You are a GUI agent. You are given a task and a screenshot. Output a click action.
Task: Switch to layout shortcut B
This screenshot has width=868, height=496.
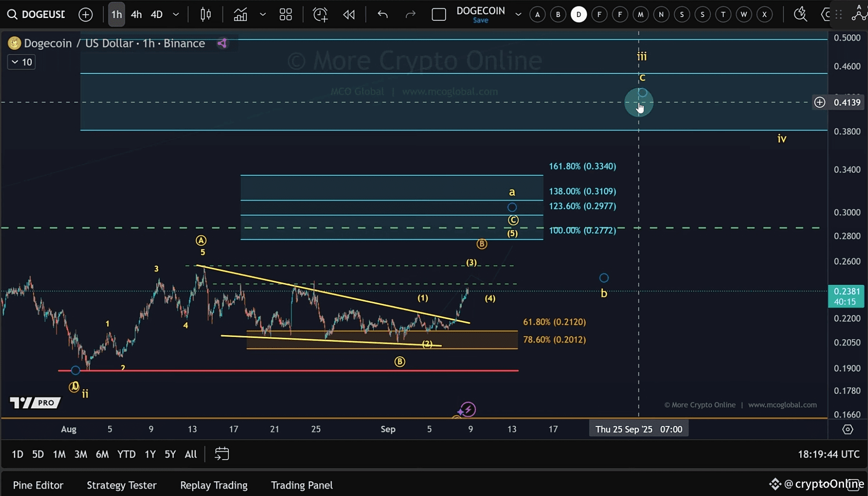(558, 14)
